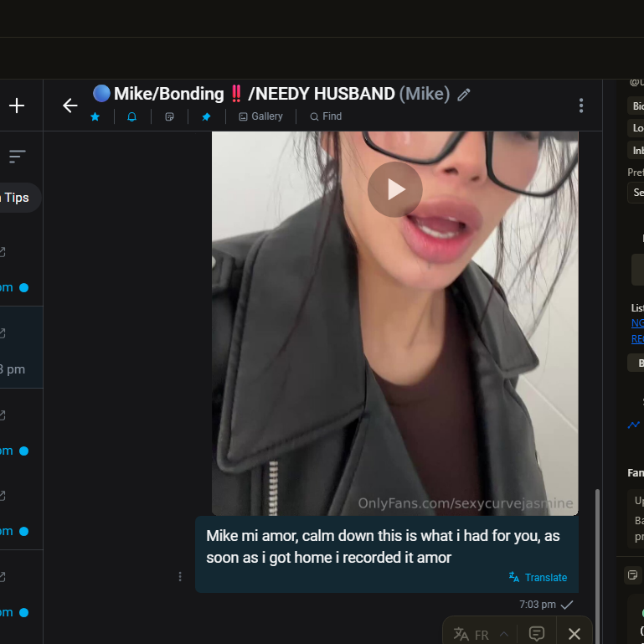Click Translate on the message bubble
The height and width of the screenshot is (644, 644).
pyautogui.click(x=538, y=578)
